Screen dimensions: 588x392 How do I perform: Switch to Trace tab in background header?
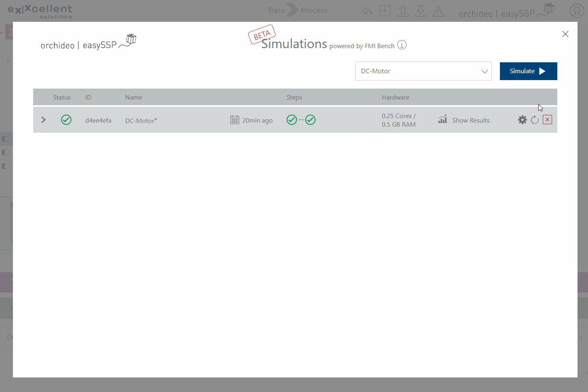click(276, 11)
